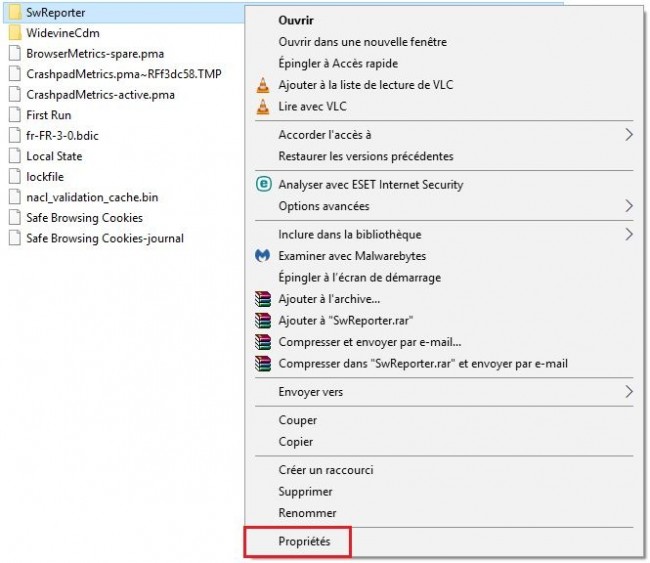Choose Lire avec VLC
Image resolution: width=650 pixels, height=563 pixels.
coord(313,107)
